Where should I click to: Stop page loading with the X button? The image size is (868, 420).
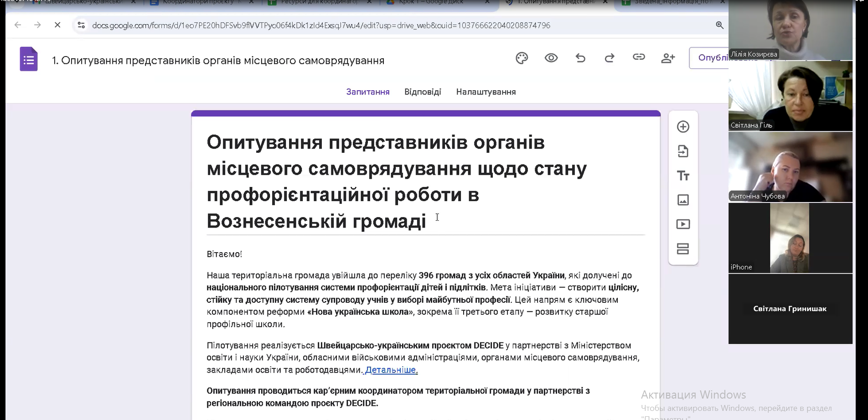tap(57, 25)
